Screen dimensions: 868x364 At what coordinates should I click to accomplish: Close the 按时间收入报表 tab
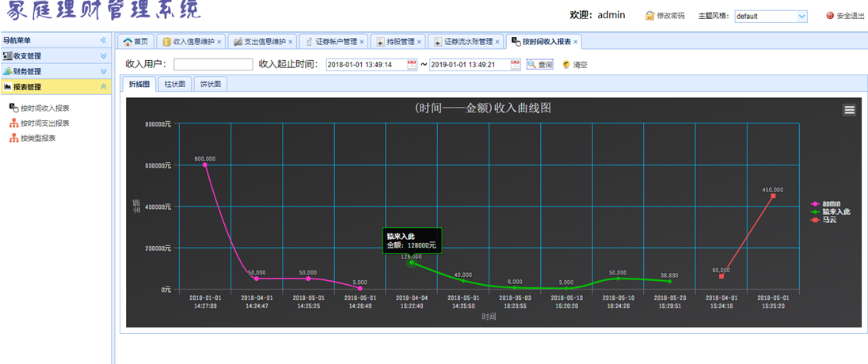pyautogui.click(x=576, y=42)
